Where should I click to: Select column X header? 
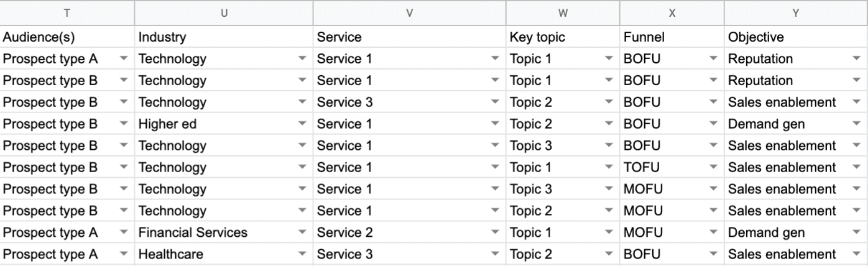coord(672,12)
